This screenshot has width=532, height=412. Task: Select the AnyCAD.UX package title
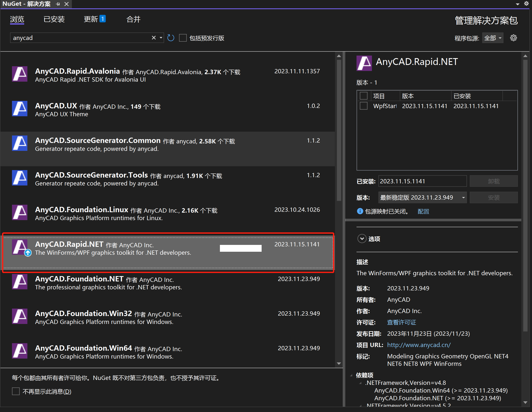(x=56, y=106)
